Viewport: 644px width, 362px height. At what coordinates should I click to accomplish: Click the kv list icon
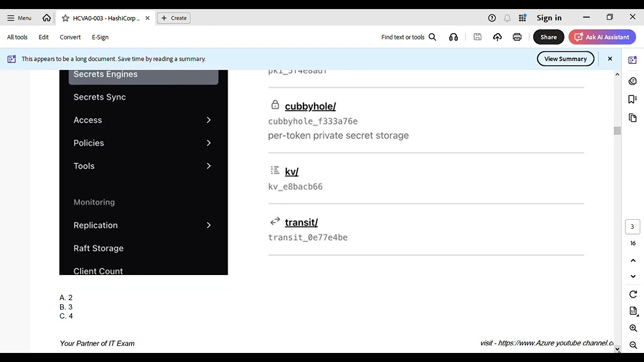[x=275, y=170]
